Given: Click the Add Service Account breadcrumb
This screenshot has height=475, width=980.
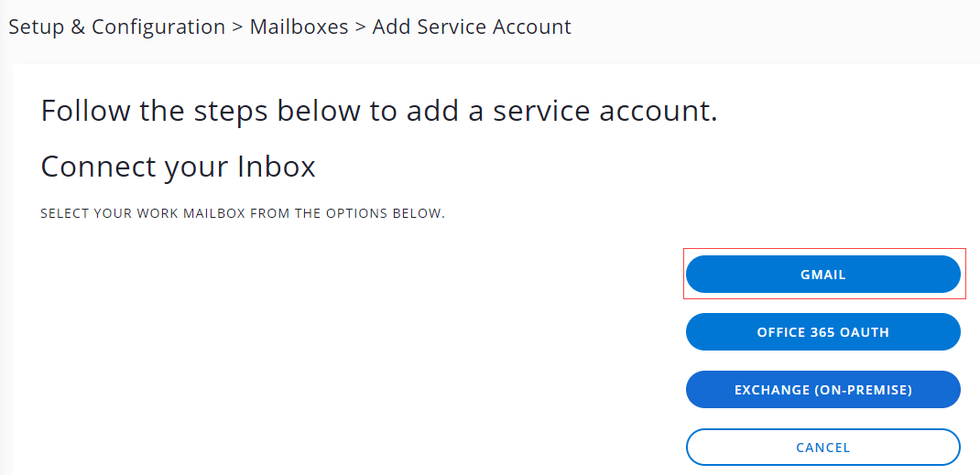Looking at the screenshot, I should click(x=472, y=27).
